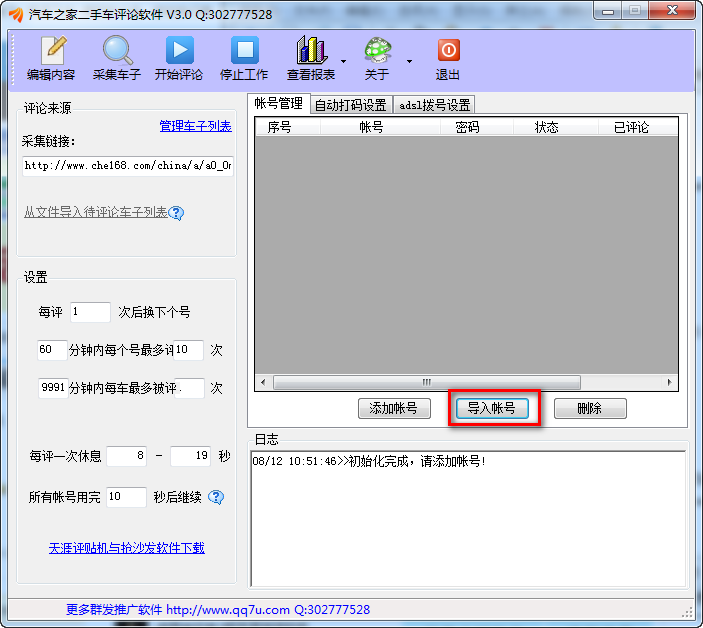Click the 每评 count input field
The height and width of the screenshot is (628, 703).
90,312
